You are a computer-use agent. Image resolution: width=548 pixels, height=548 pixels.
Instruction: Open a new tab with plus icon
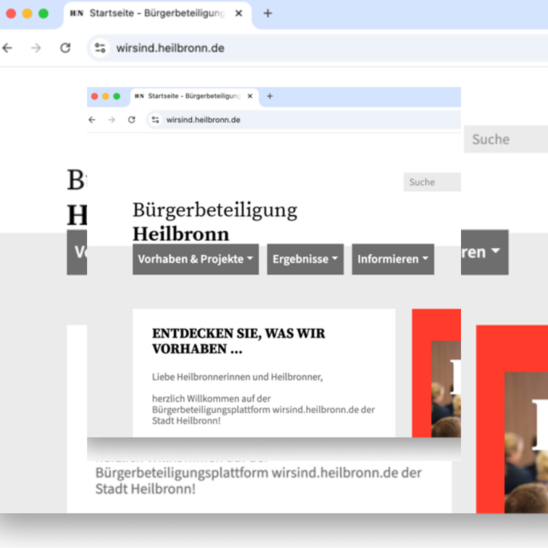(x=268, y=13)
